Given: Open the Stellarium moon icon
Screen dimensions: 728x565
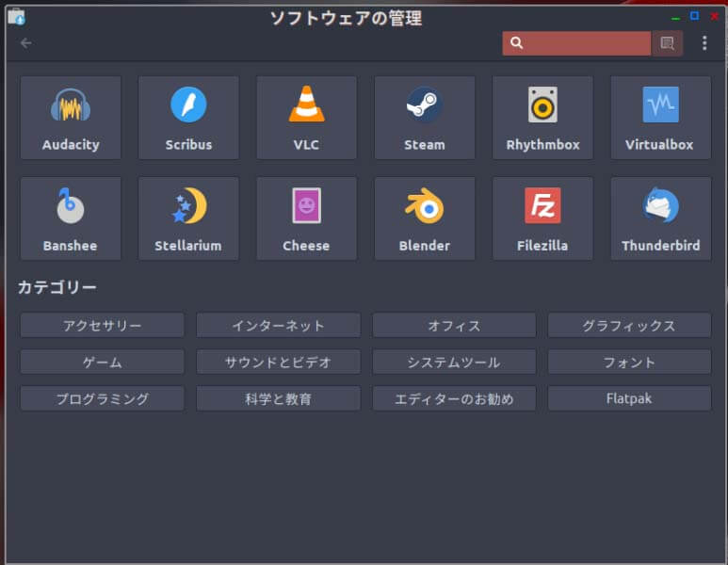Looking at the screenshot, I should click(x=189, y=205).
